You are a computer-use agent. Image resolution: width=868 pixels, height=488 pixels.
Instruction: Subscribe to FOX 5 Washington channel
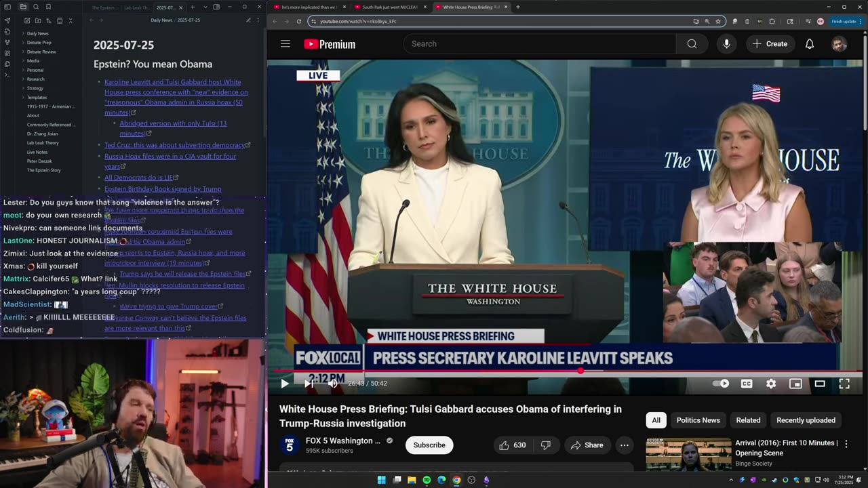(429, 445)
